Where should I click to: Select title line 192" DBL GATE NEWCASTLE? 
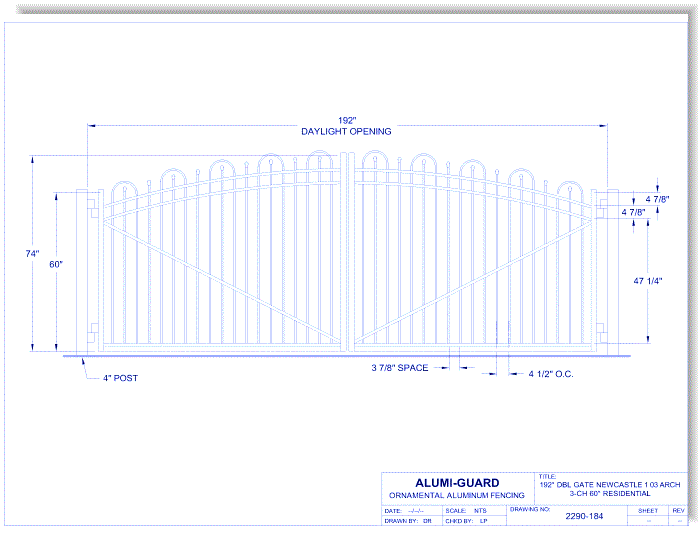[x=610, y=485]
